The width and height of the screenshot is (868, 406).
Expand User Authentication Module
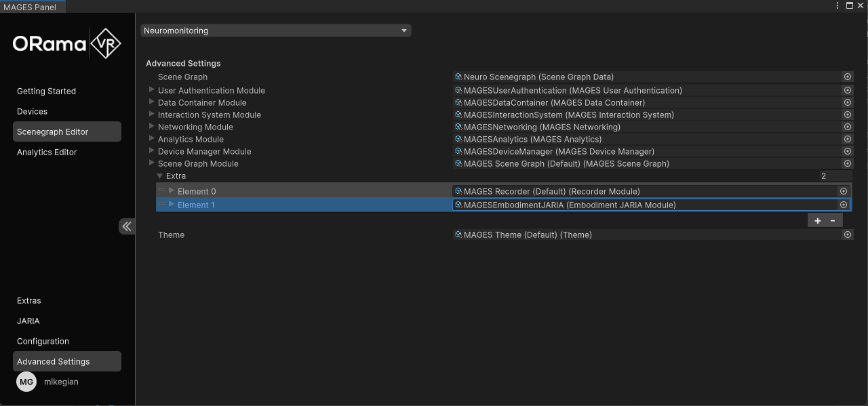coord(152,89)
